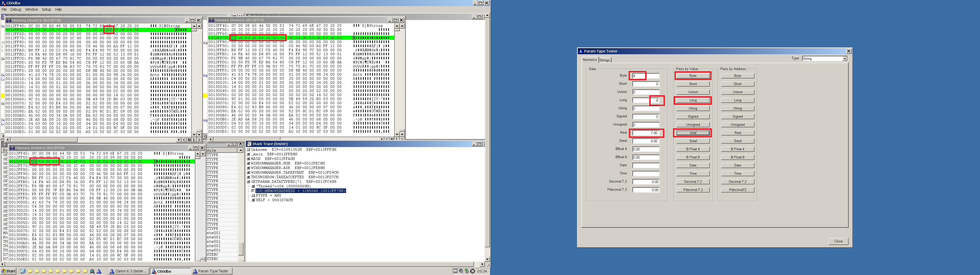
Task: Click the Close button in Param Type Tester
Action: [838, 241]
